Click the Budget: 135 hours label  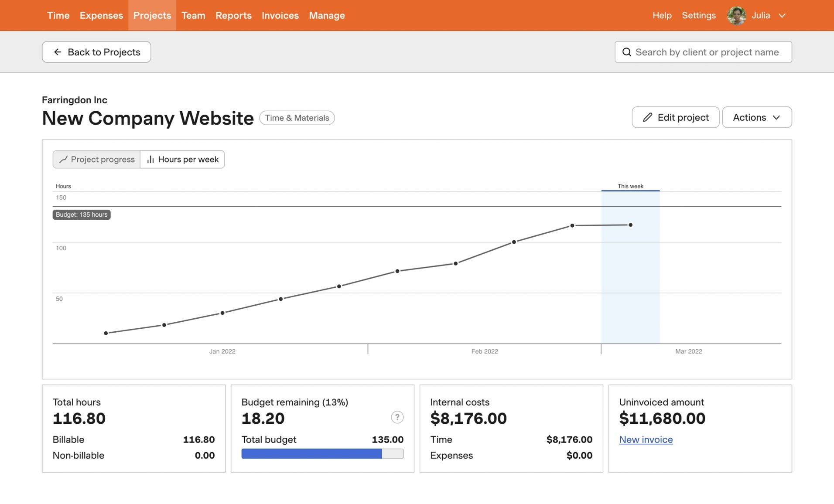coord(82,215)
